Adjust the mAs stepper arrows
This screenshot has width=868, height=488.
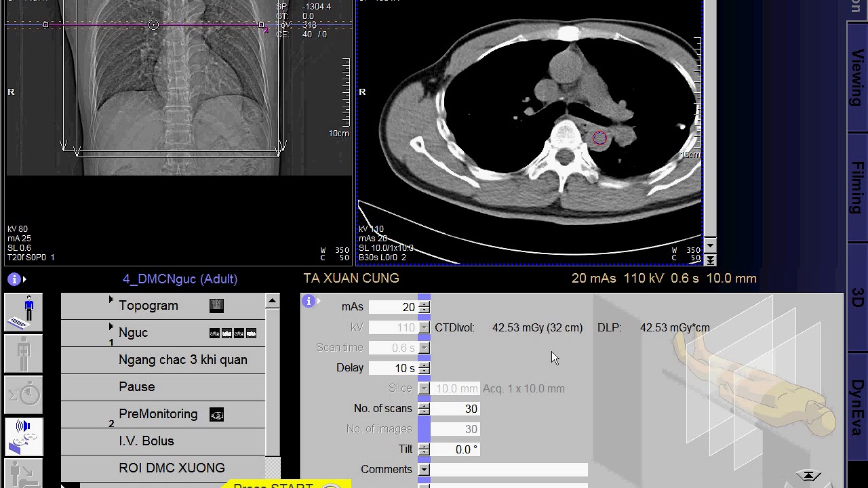pos(424,307)
